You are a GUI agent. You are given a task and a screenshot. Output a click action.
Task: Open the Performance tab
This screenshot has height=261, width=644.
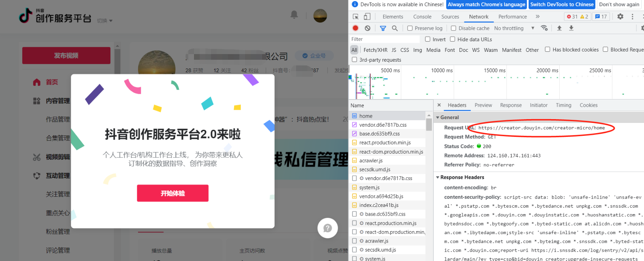point(513,17)
